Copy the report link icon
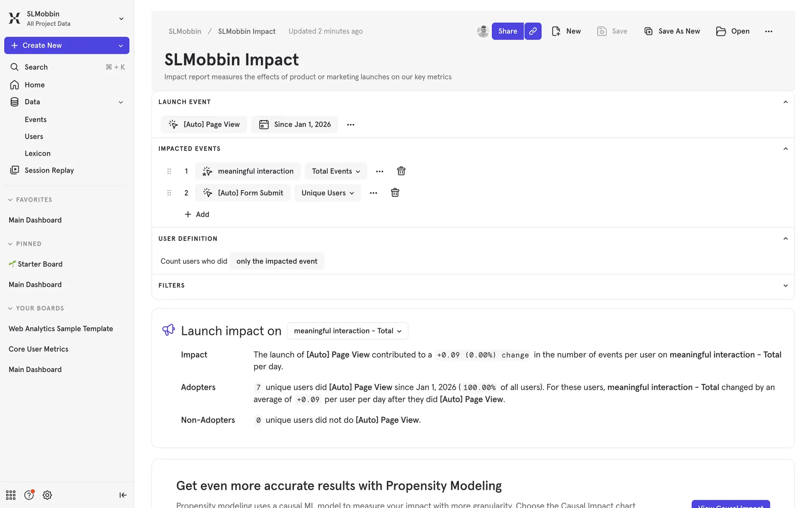Viewport: 812px width, 508px height. click(x=533, y=31)
